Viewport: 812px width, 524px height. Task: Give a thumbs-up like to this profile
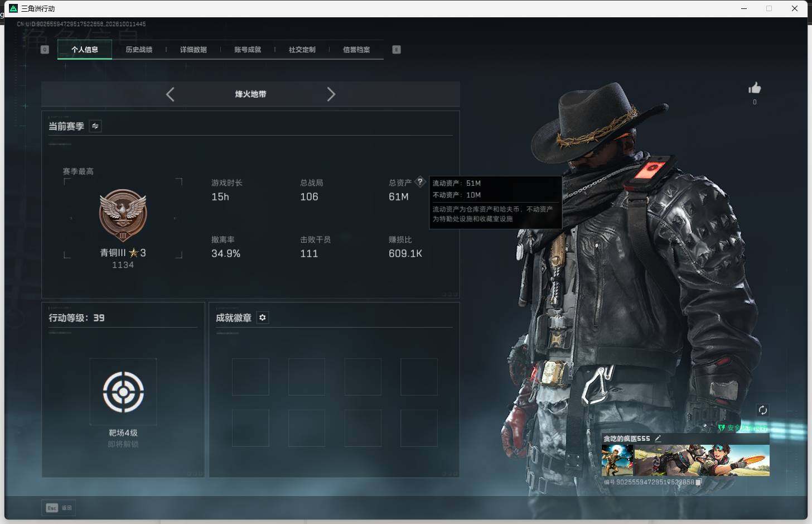(755, 88)
